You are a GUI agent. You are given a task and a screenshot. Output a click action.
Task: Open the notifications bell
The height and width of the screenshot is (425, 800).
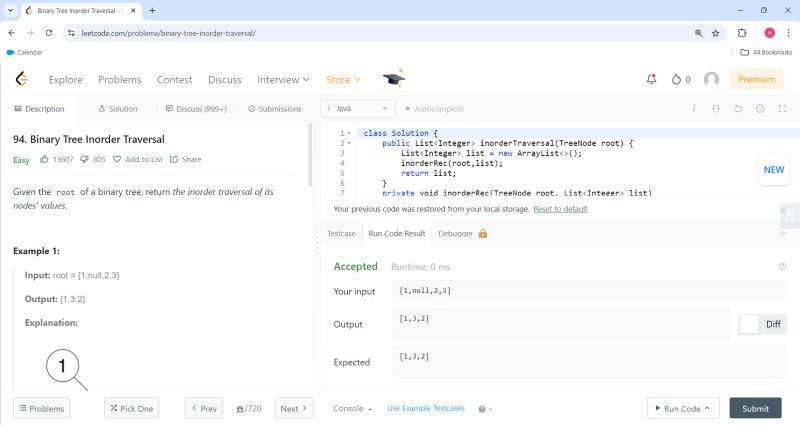pyautogui.click(x=652, y=79)
